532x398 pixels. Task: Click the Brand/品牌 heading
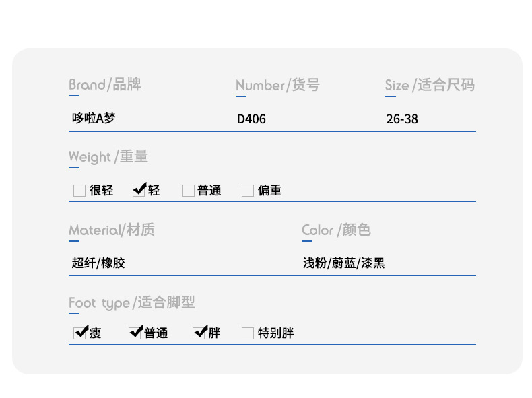point(105,84)
